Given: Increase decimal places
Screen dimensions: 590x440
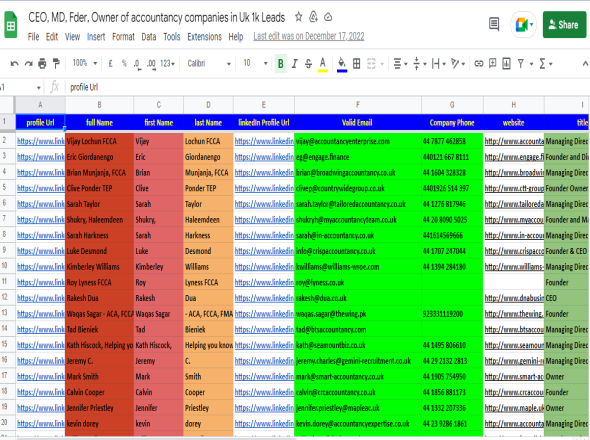Looking at the screenshot, I should [151, 64].
